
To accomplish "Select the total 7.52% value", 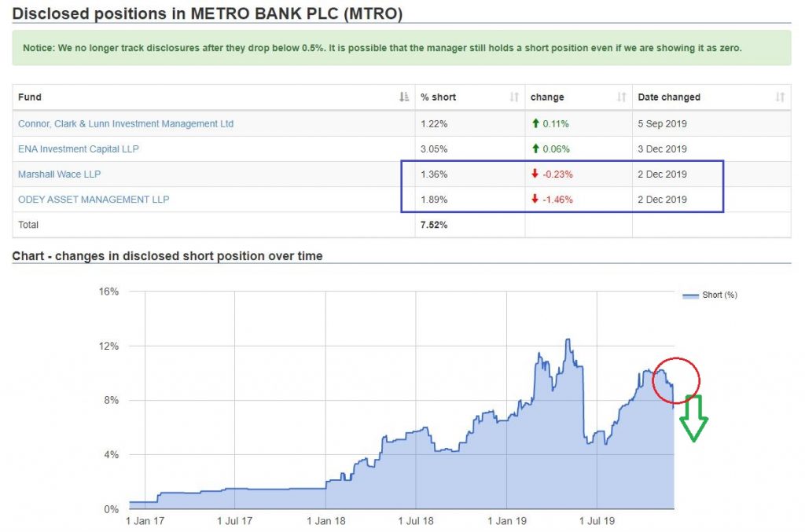I will [x=434, y=225].
